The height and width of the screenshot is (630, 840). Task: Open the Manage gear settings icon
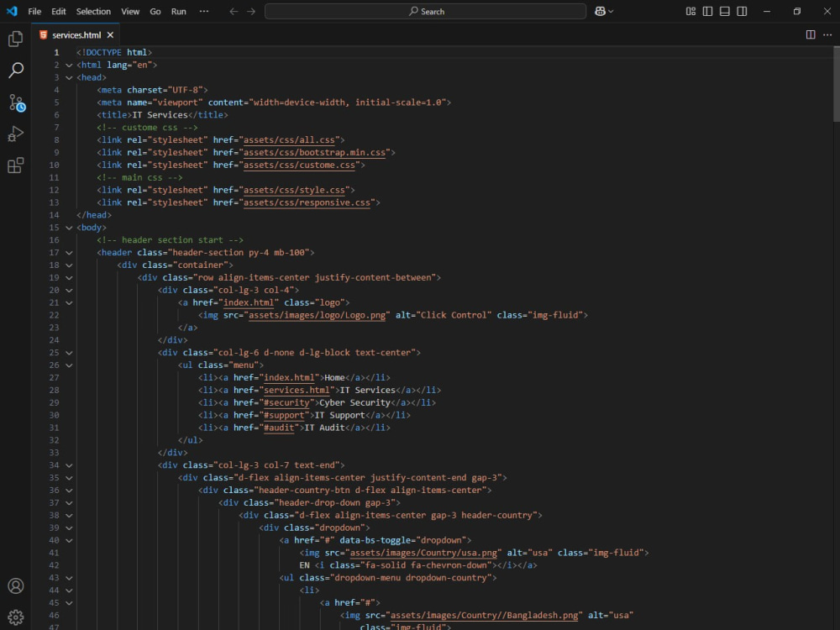tap(15, 617)
